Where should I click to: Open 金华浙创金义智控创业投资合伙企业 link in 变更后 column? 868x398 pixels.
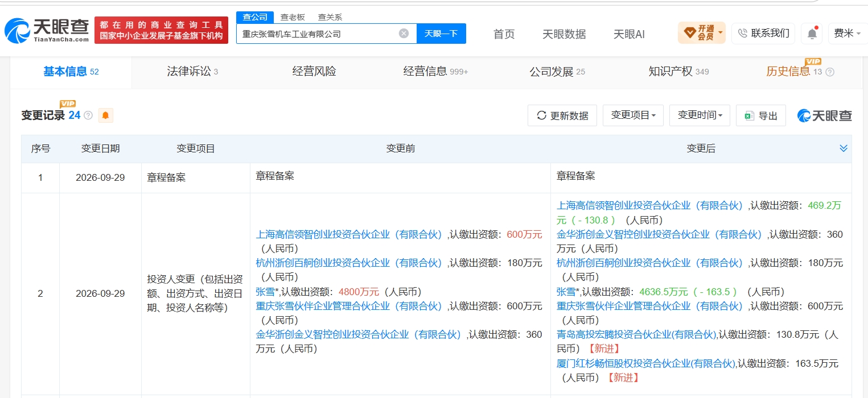[x=659, y=234]
